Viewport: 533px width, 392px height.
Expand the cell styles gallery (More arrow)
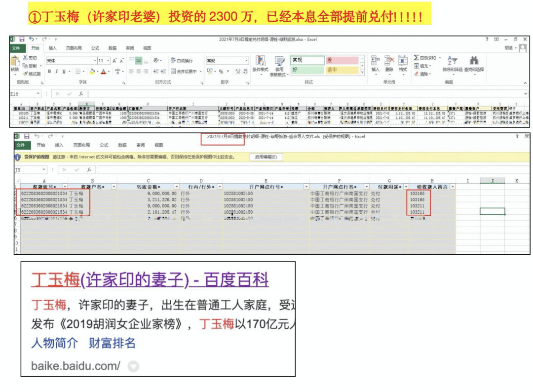pyautogui.click(x=362, y=72)
